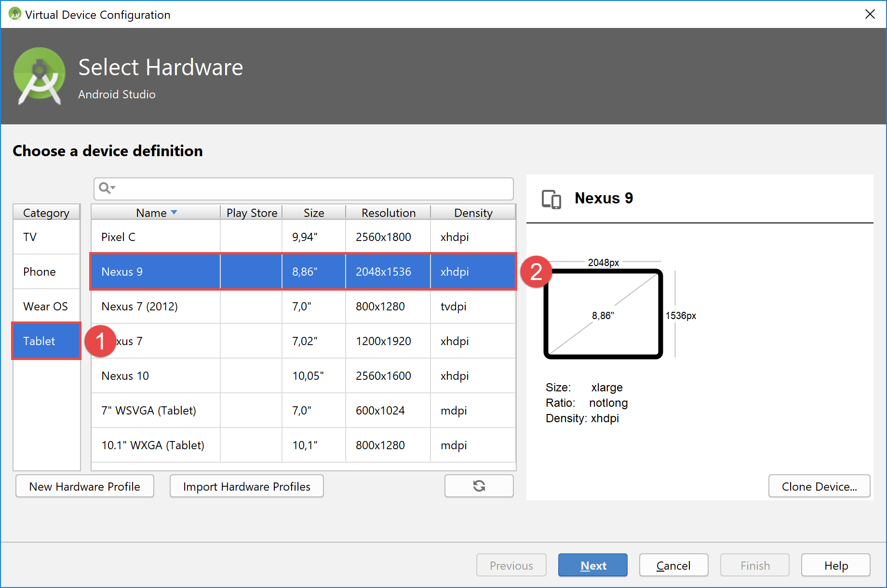Click the Import Hardware Profiles button
The image size is (887, 588).
tap(247, 486)
